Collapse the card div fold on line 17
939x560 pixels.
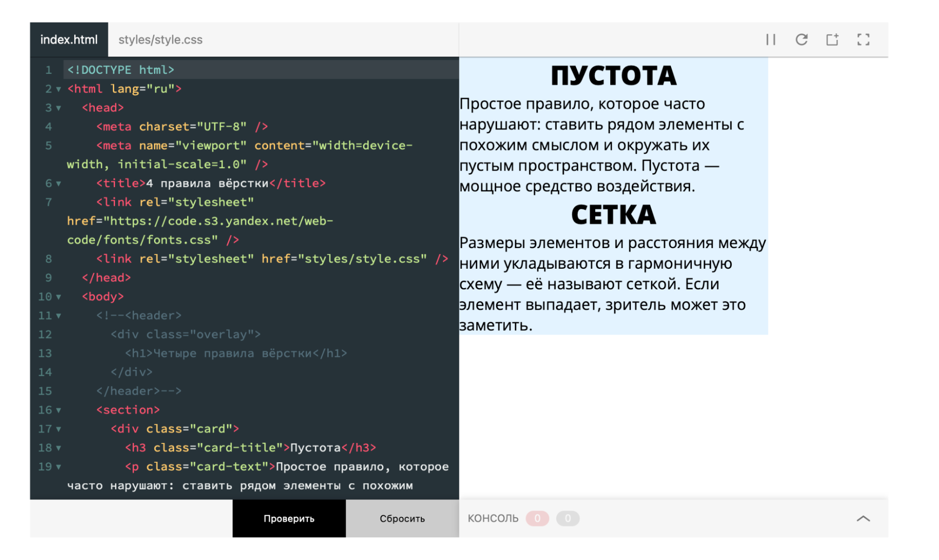58,428
